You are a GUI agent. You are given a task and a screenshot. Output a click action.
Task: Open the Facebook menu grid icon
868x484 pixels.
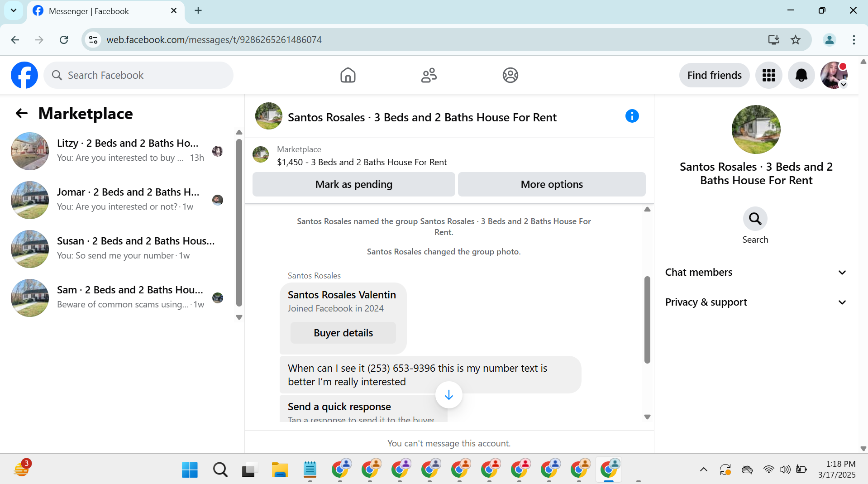coord(769,75)
